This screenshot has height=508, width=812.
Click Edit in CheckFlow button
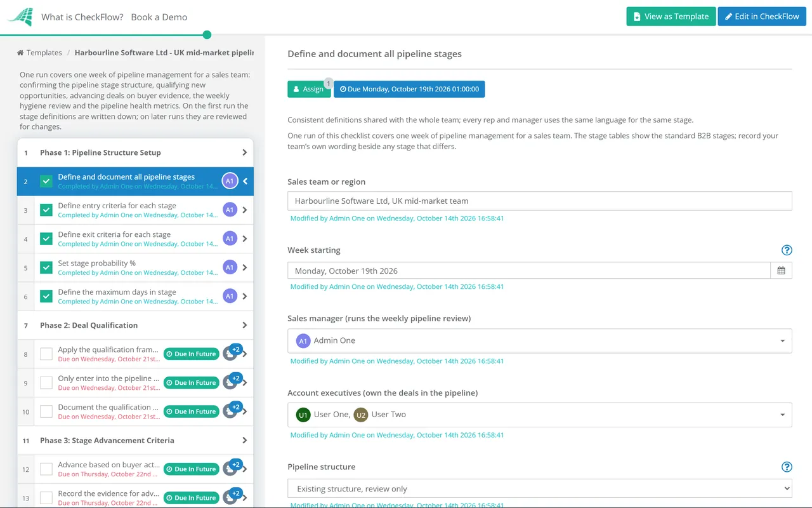(x=762, y=17)
